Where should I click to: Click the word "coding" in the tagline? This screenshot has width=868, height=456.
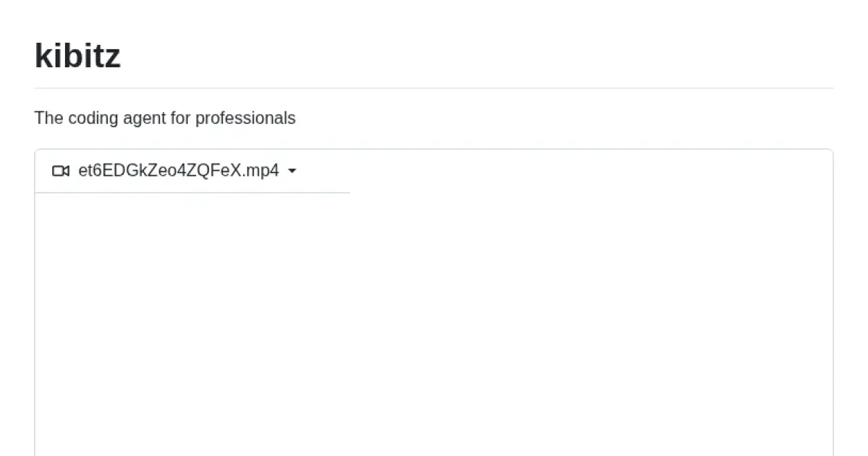[x=92, y=118]
